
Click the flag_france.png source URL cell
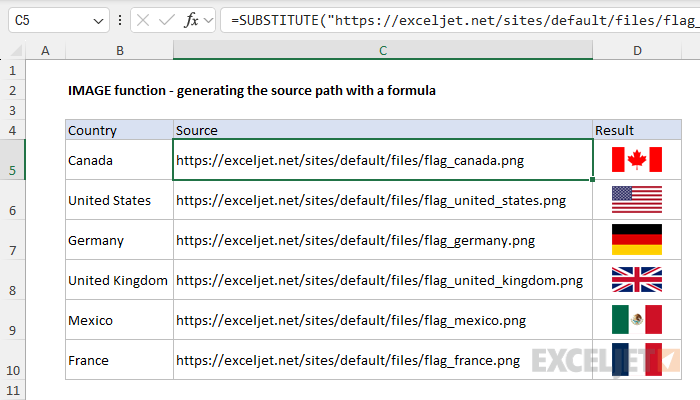point(383,360)
